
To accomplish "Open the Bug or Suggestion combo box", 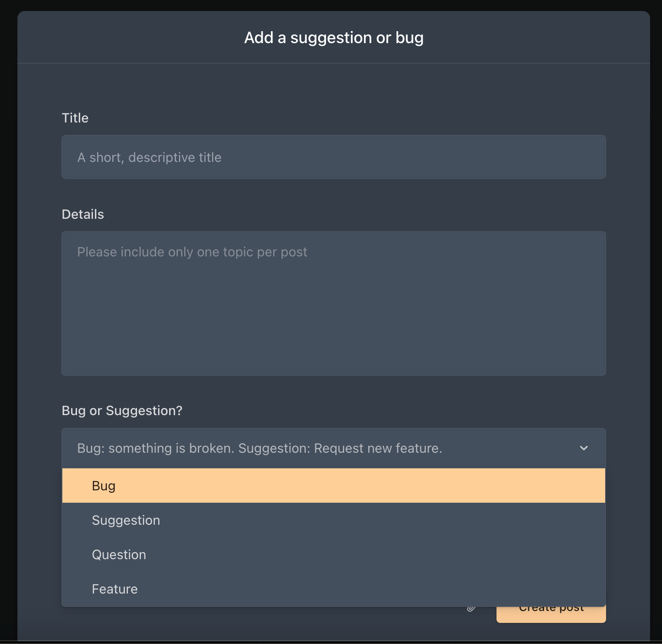I will 334,448.
